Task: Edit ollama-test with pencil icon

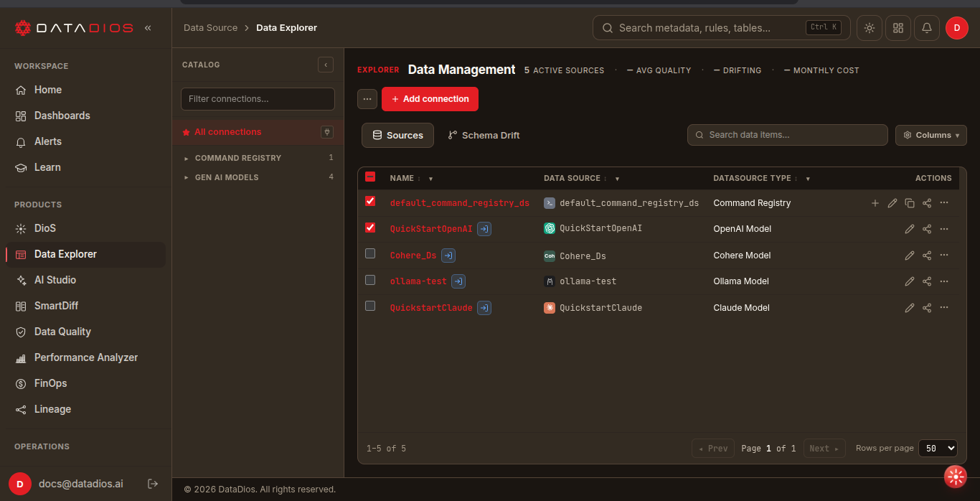Action: 910,281
